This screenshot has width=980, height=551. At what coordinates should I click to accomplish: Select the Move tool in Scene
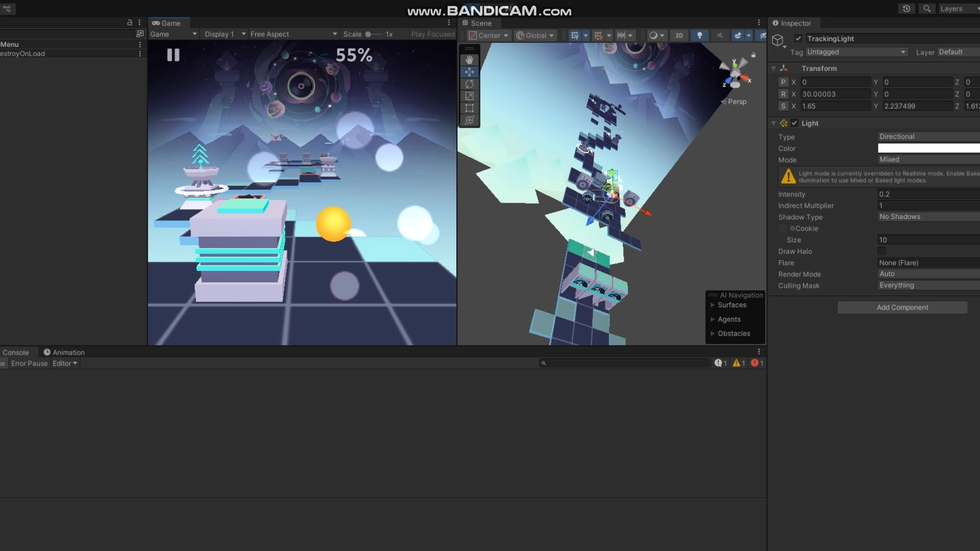tap(469, 72)
